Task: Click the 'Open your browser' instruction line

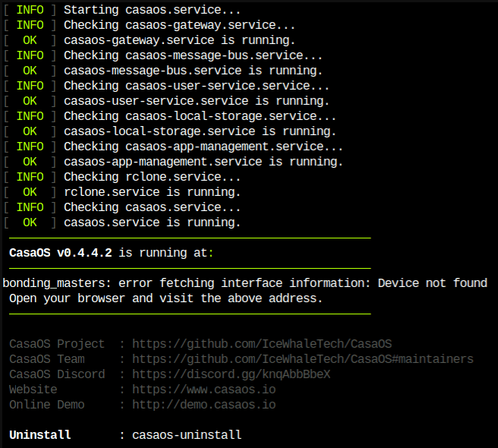Action: [x=165, y=298]
